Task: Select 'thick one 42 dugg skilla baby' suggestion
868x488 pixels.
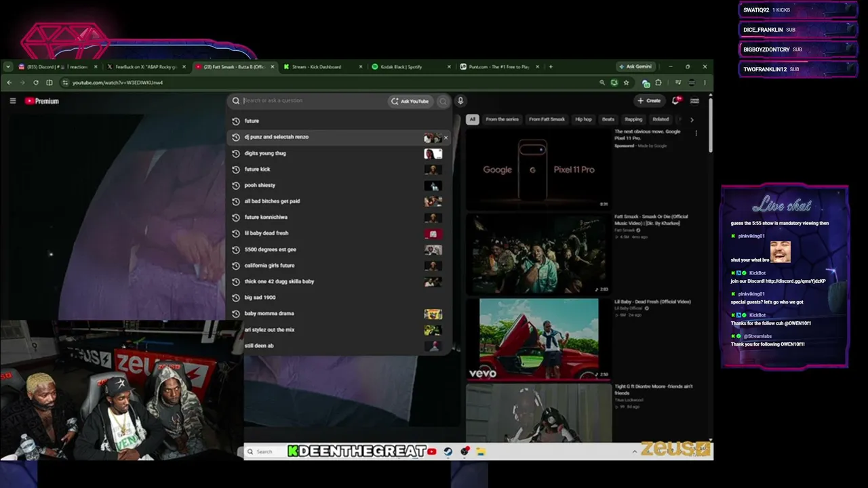Action: pyautogui.click(x=339, y=281)
